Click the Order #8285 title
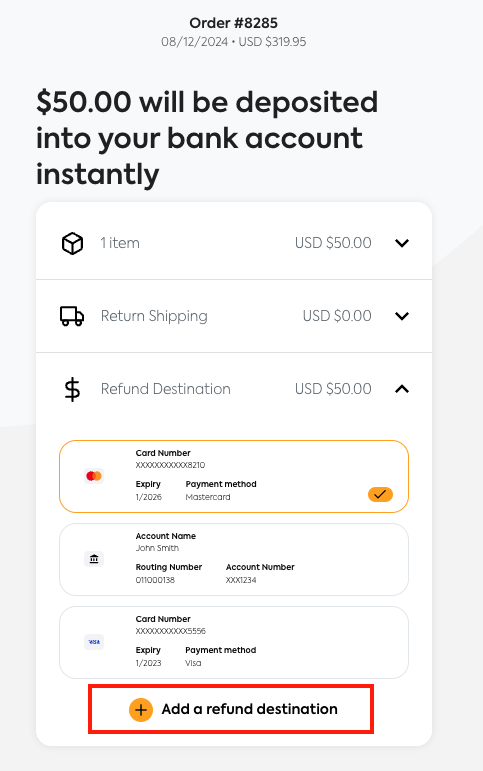Screen dimensions: 483x771 tap(234, 23)
